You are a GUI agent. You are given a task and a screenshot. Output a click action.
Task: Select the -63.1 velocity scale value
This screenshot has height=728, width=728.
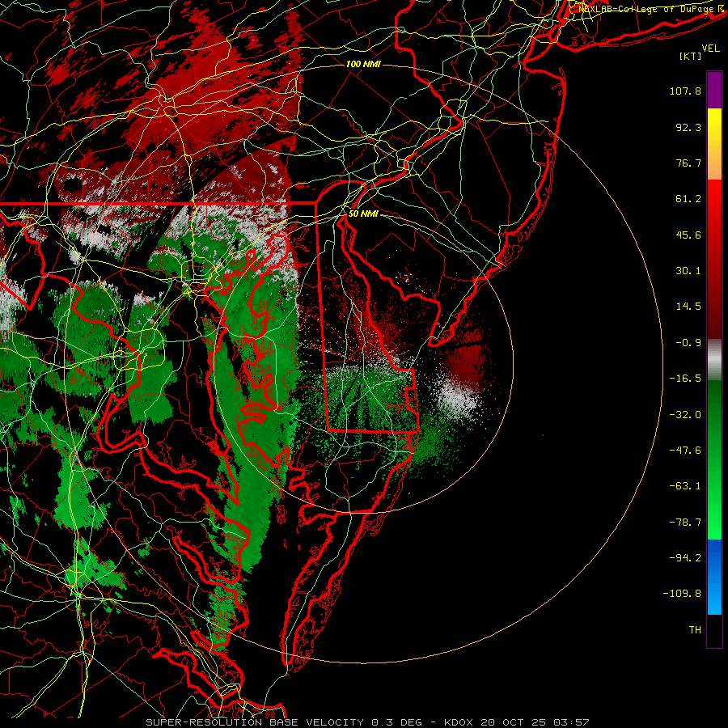coord(685,486)
